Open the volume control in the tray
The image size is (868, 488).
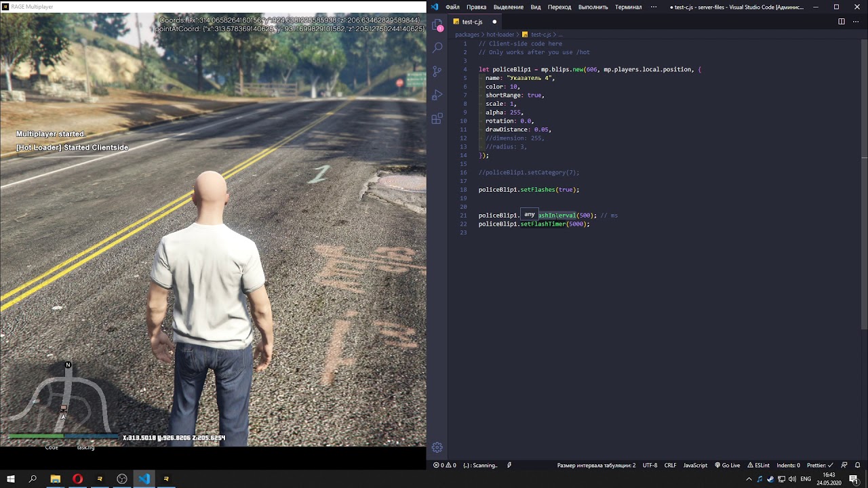tap(792, 479)
